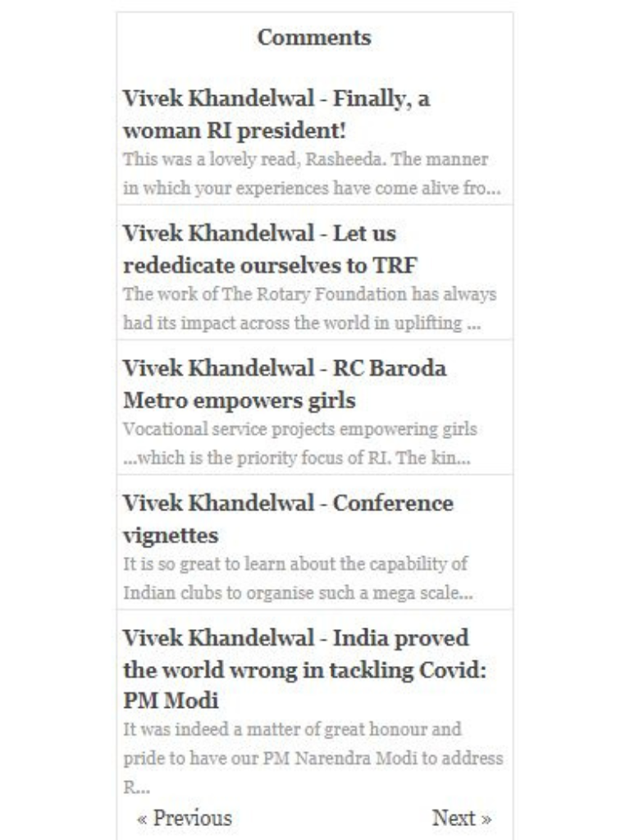The width and height of the screenshot is (630, 840).
Task: Click the excerpt 'It is so great to learn'
Action: (x=298, y=578)
